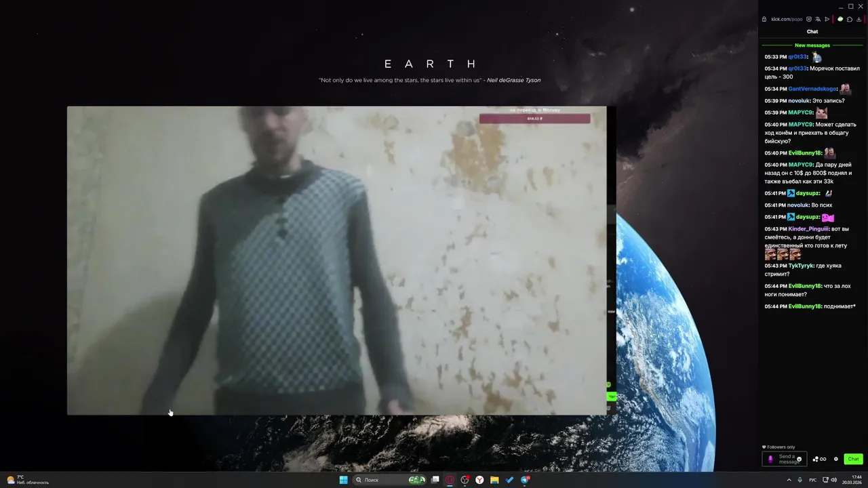Open the network tray icon
868x488 pixels.
click(825, 480)
